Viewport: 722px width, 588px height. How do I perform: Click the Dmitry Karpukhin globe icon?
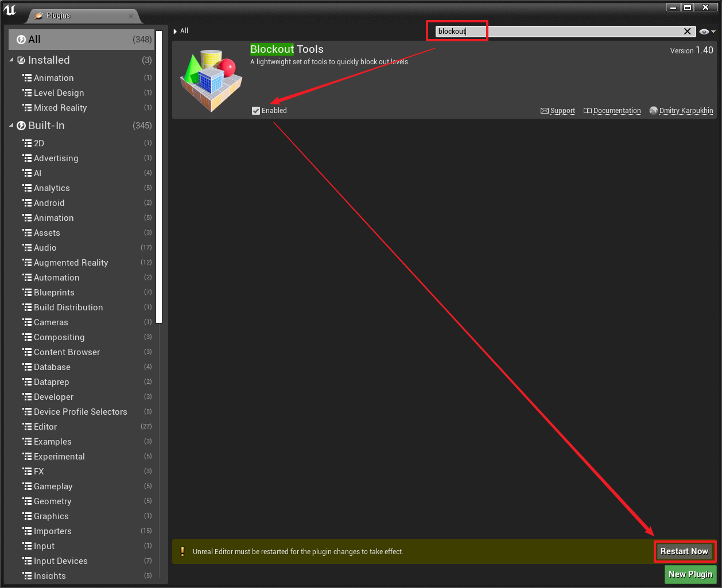653,111
